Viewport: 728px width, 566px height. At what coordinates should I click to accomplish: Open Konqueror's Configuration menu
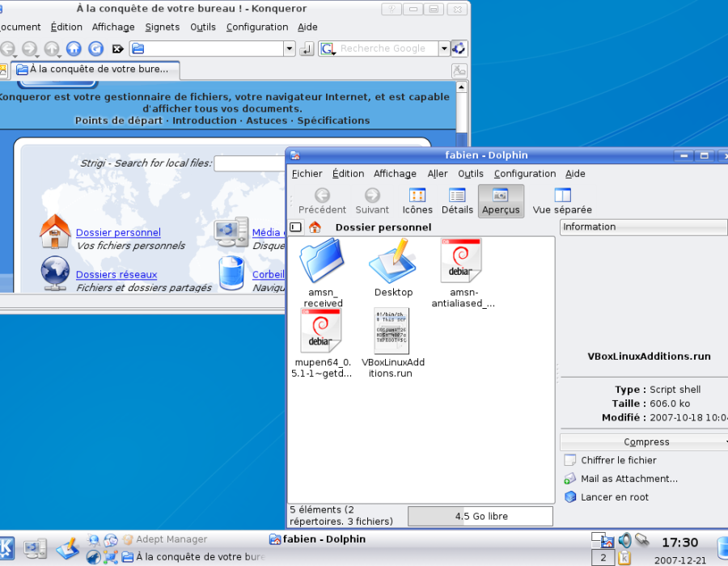(257, 27)
